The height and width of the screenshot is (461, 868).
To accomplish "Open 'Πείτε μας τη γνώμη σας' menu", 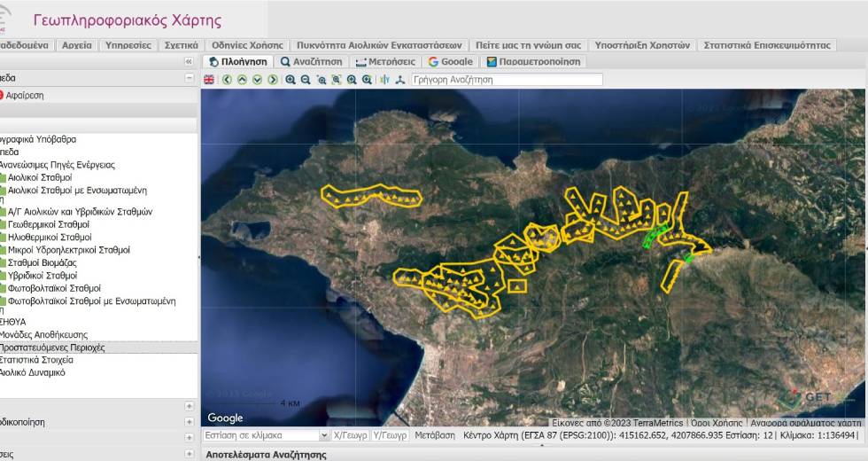I will (528, 45).
